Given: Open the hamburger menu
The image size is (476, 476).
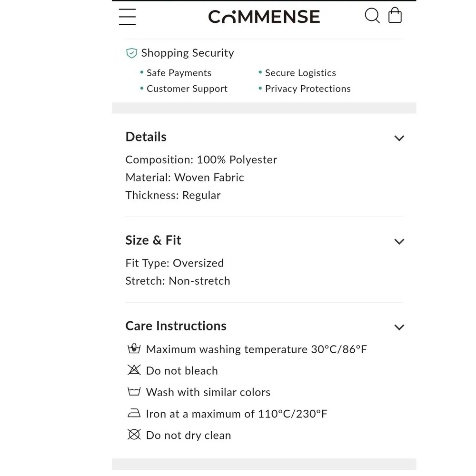Looking at the screenshot, I should [x=127, y=17].
